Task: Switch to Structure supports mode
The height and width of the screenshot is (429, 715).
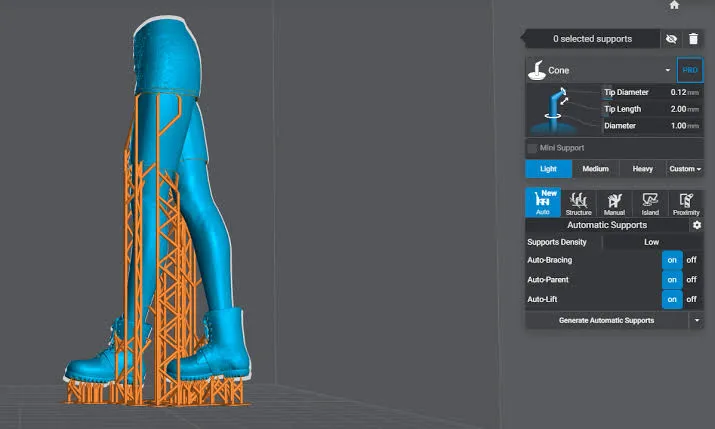Action: pyautogui.click(x=578, y=203)
